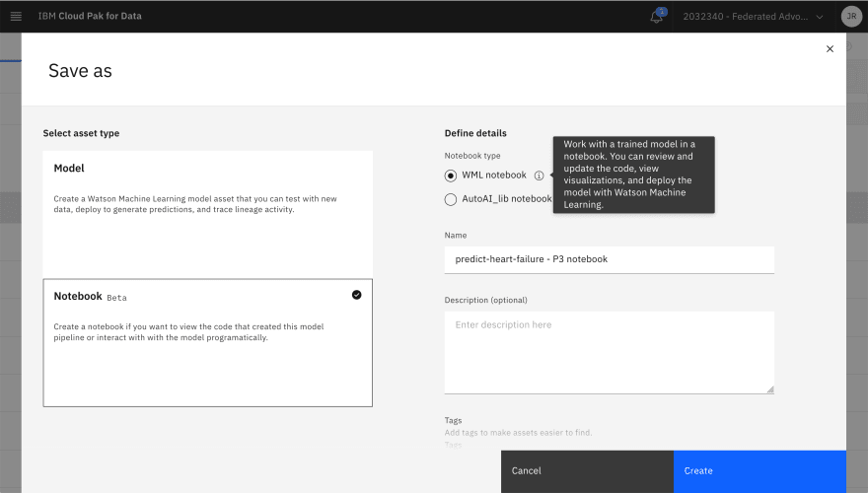868x493 pixels.
Task: Click the Notebook card checkmark icon
Action: [x=356, y=295]
